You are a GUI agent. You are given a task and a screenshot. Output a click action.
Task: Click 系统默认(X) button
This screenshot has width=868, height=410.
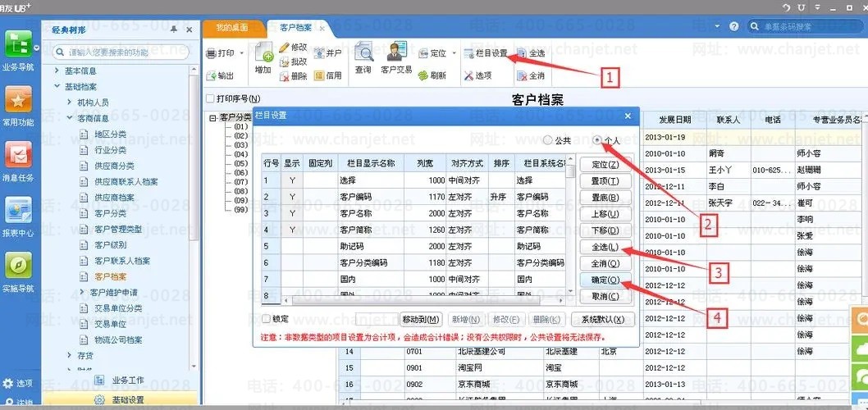pyautogui.click(x=603, y=319)
